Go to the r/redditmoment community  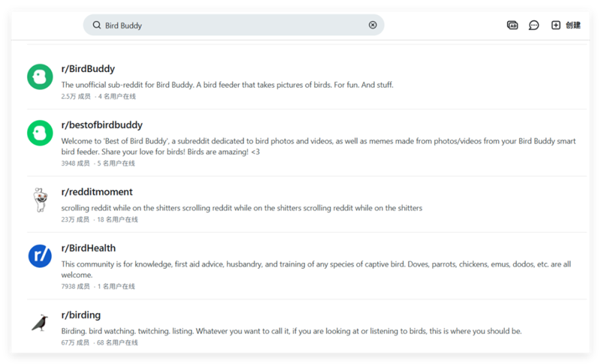point(97,192)
